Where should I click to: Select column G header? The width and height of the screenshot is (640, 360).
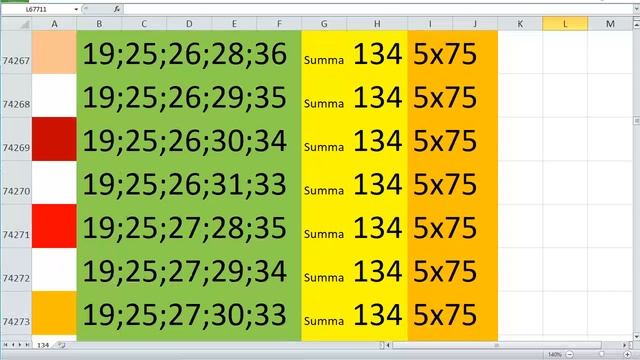point(324,24)
